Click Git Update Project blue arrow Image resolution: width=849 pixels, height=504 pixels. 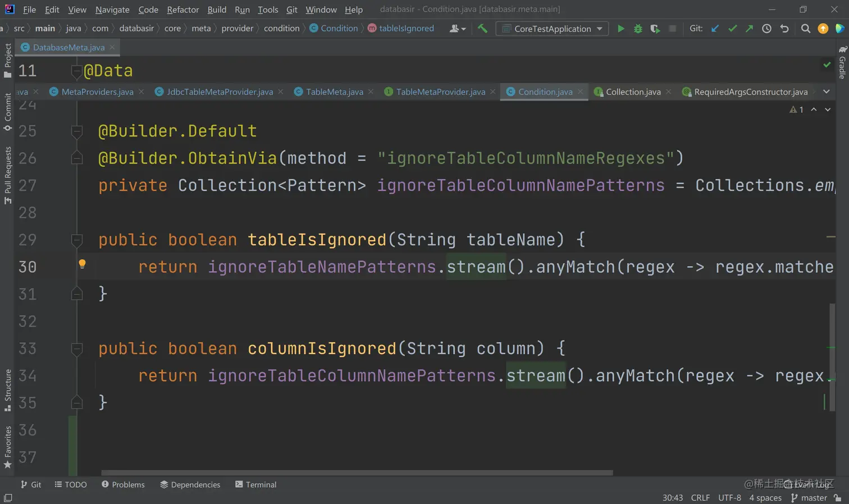pos(715,29)
